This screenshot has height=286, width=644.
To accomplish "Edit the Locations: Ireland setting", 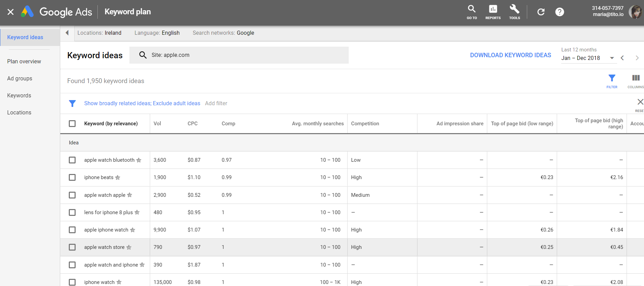I will click(x=99, y=33).
